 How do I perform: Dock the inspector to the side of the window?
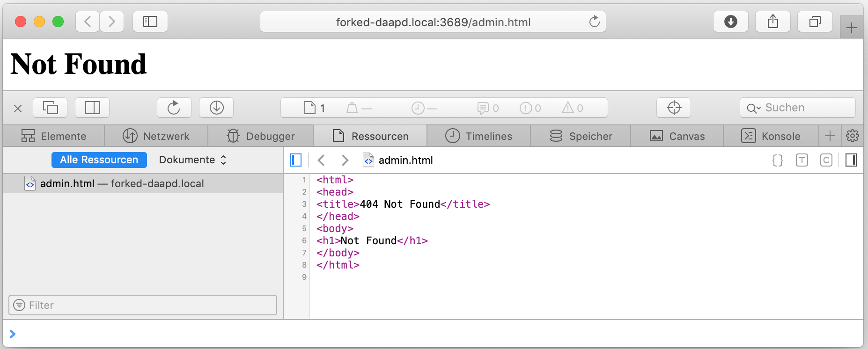pos(92,108)
